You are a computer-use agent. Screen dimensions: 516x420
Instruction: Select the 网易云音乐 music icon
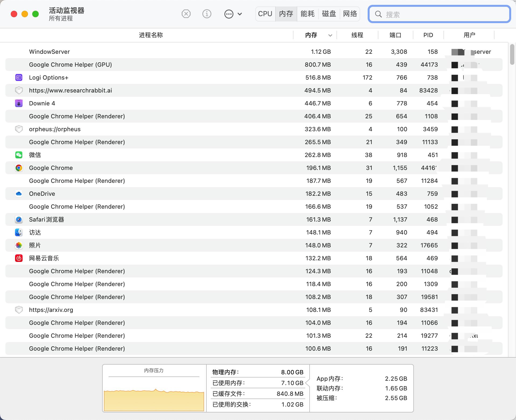19,258
